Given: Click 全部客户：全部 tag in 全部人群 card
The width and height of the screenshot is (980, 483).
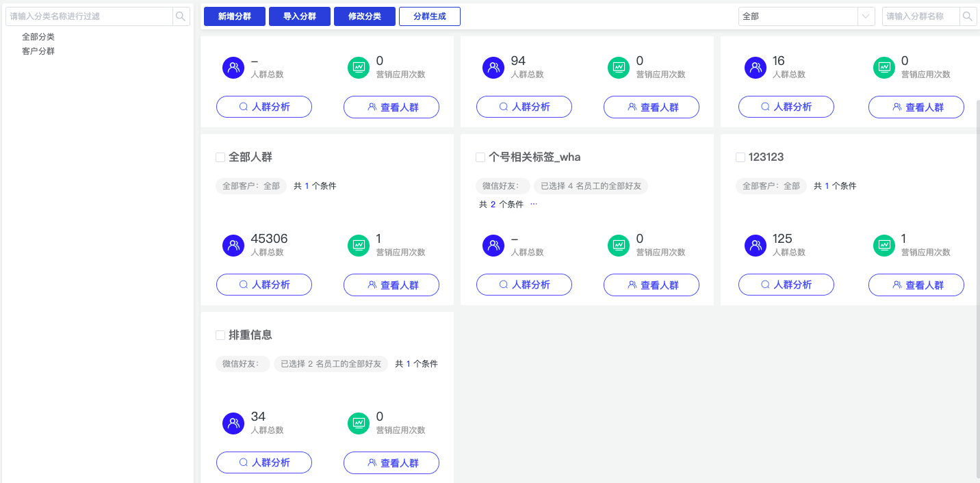Looking at the screenshot, I should 251,186.
